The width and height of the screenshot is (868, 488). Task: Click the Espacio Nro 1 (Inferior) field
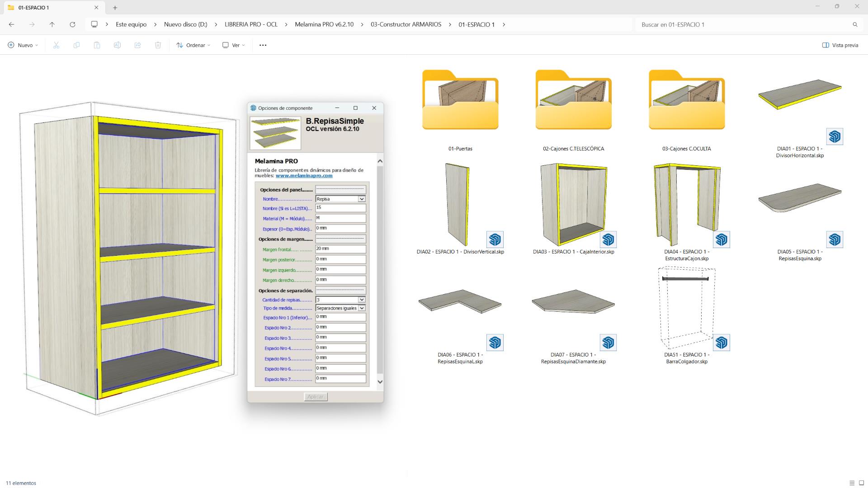click(340, 317)
